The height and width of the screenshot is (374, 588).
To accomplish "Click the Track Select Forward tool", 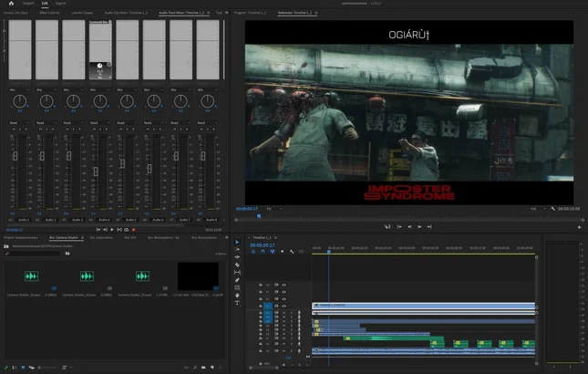I will pyautogui.click(x=238, y=249).
